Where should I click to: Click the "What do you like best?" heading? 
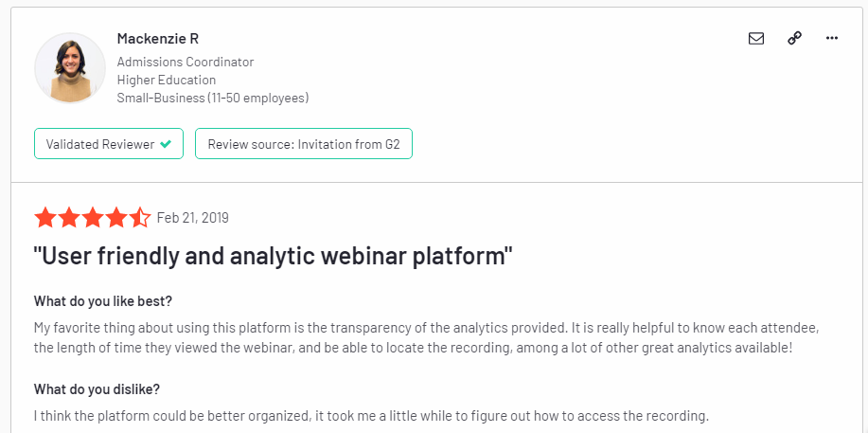(x=105, y=302)
